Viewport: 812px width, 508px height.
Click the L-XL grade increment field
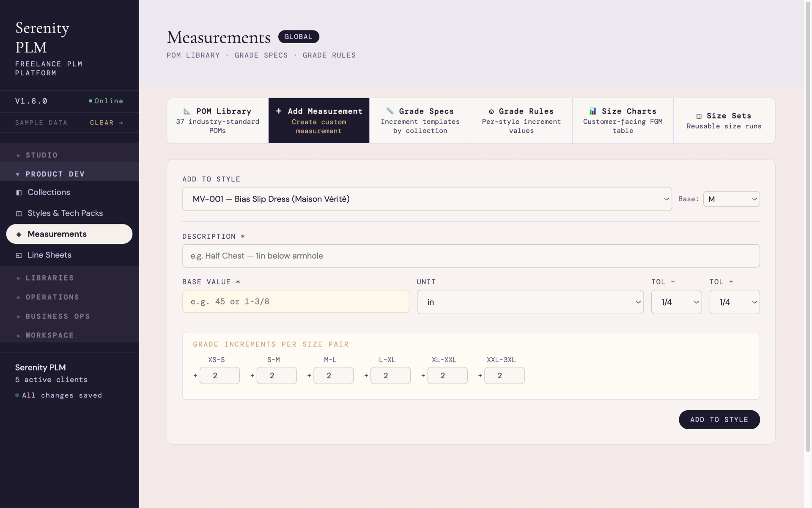click(x=390, y=375)
